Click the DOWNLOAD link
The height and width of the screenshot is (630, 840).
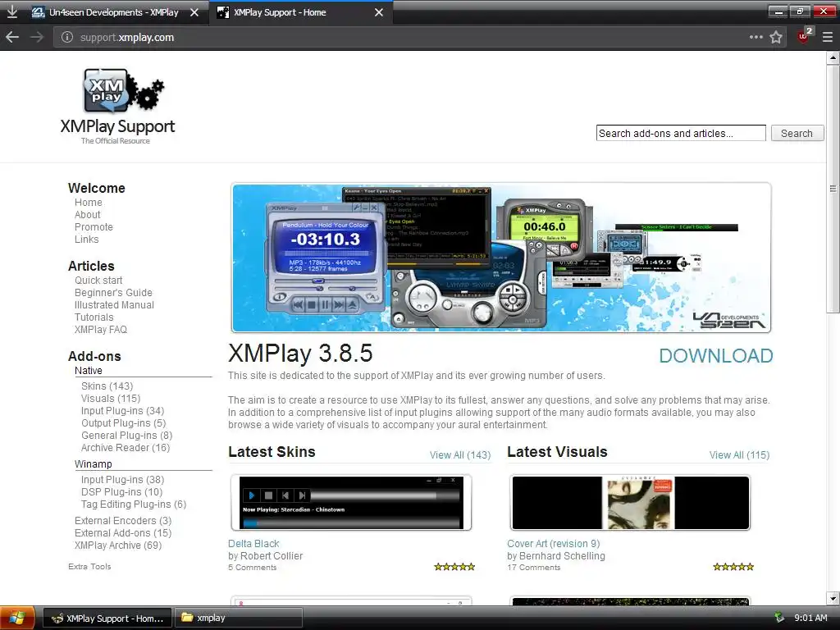pos(715,356)
